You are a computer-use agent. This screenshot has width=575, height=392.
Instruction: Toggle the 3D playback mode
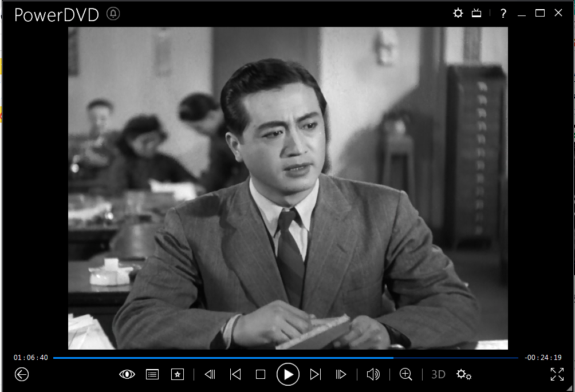[438, 374]
